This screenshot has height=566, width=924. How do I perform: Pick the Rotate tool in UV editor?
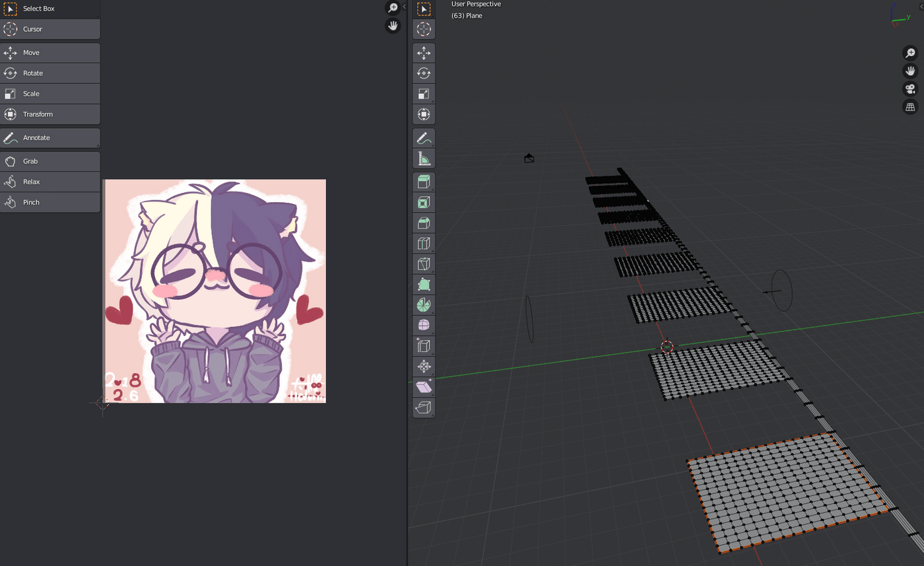tap(50, 73)
